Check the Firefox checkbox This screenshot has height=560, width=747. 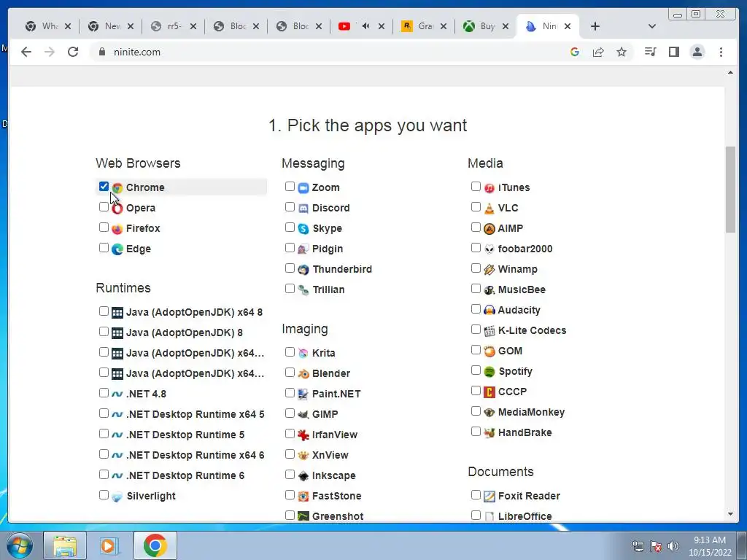tap(104, 227)
